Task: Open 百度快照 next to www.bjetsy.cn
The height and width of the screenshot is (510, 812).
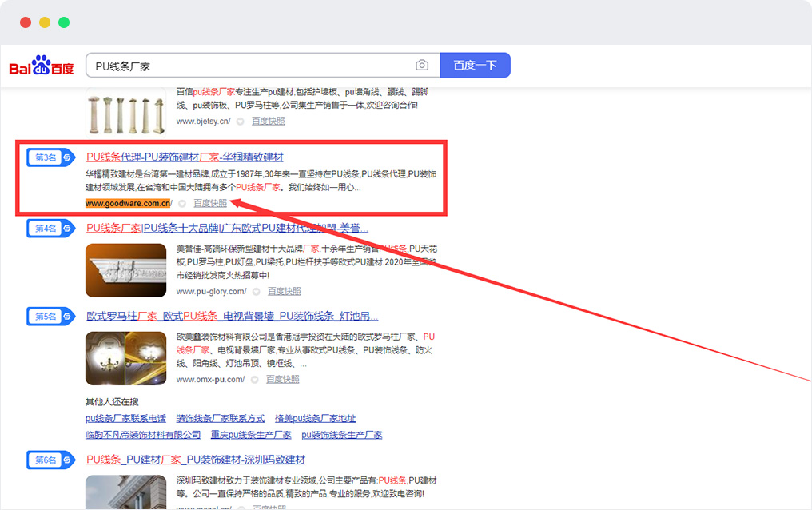Action: coord(269,122)
